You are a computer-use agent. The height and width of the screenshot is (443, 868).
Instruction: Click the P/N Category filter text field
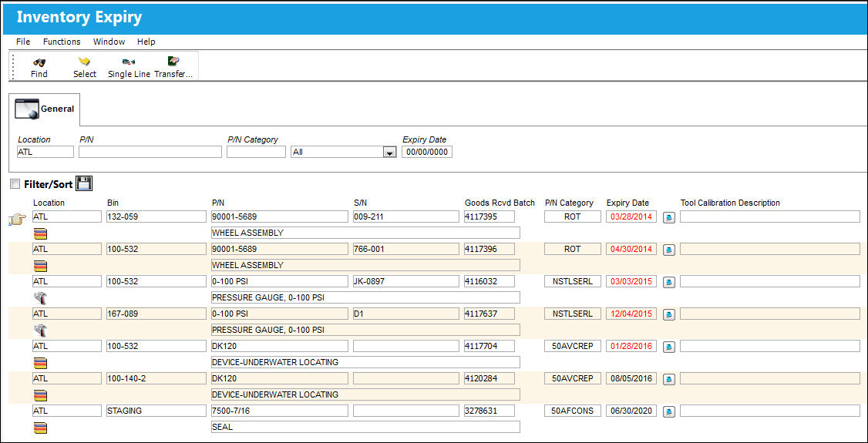(256, 152)
